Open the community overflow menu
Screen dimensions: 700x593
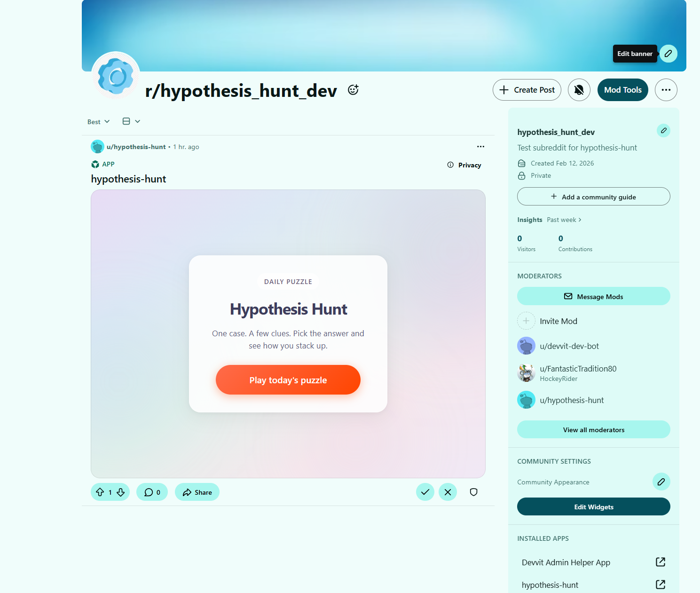(x=666, y=90)
